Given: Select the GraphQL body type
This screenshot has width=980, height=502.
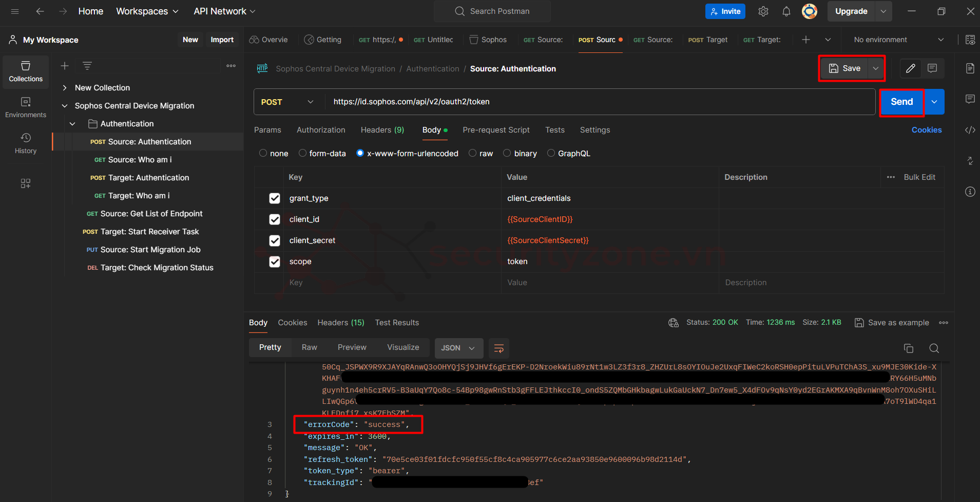Looking at the screenshot, I should click(x=551, y=153).
